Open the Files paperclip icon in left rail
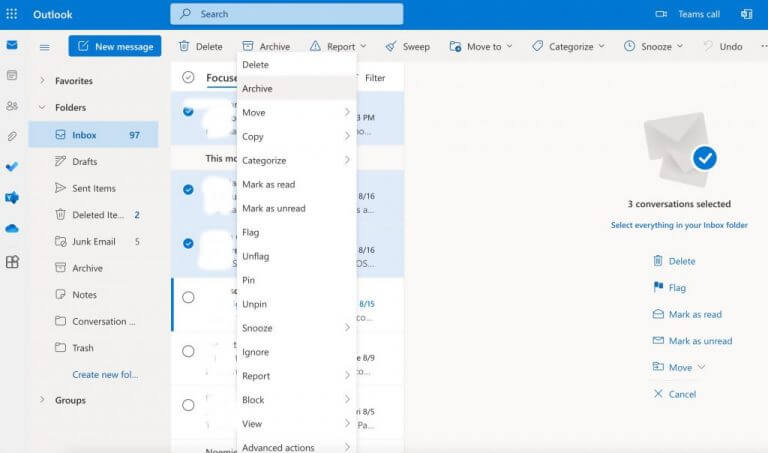This screenshot has width=768, height=453. click(12, 136)
